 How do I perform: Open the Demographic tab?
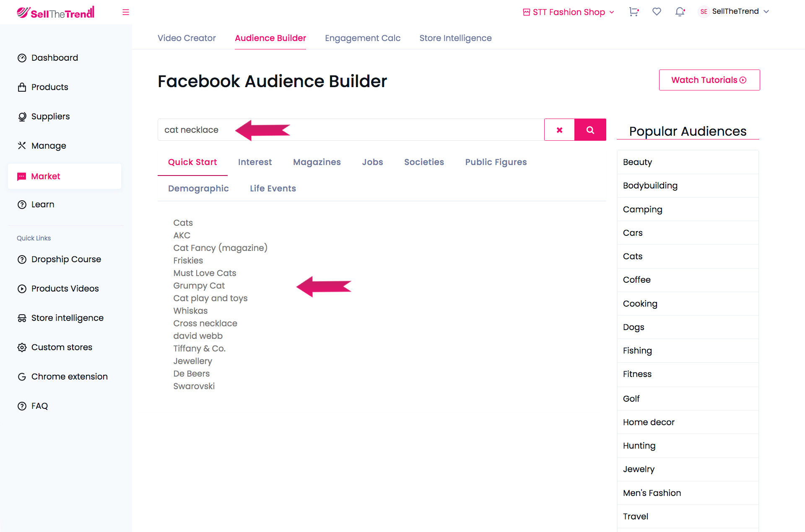pyautogui.click(x=198, y=189)
